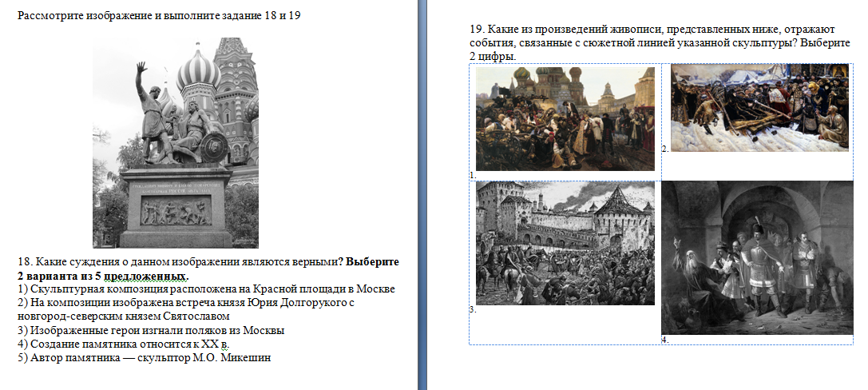Select painting 1 with St. Basil's Cathedral
This screenshot has height=390, width=868.
pyautogui.click(x=565, y=118)
